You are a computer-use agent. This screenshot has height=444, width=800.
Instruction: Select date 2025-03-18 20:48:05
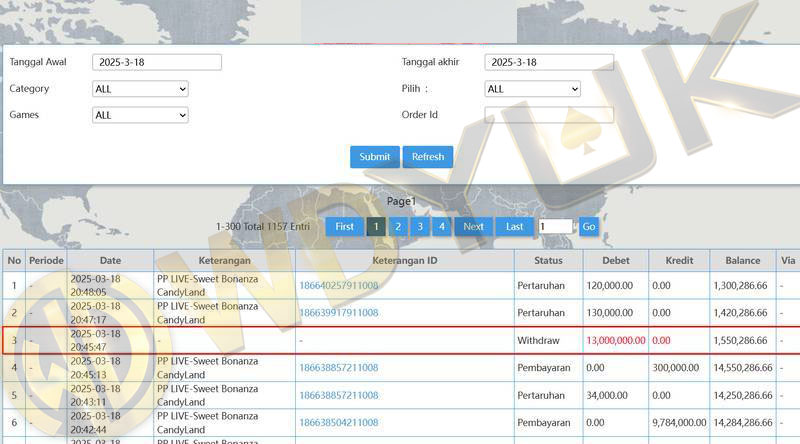click(95, 285)
